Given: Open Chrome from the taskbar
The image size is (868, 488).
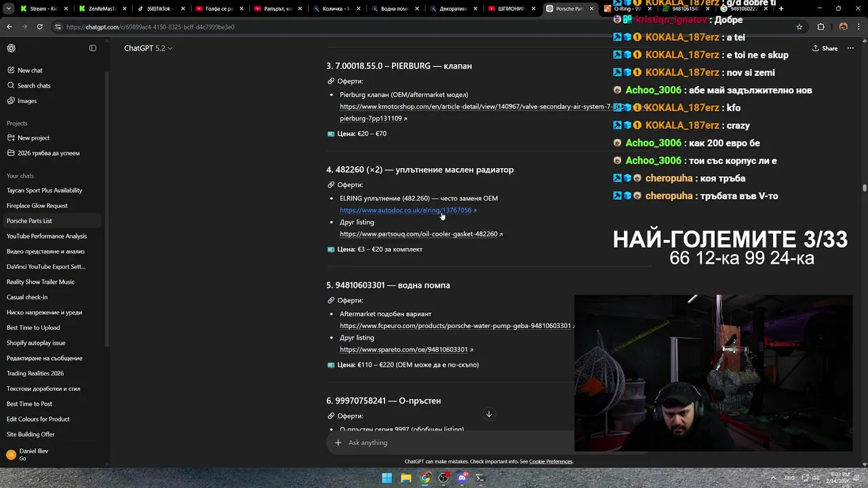Looking at the screenshot, I should (425, 478).
